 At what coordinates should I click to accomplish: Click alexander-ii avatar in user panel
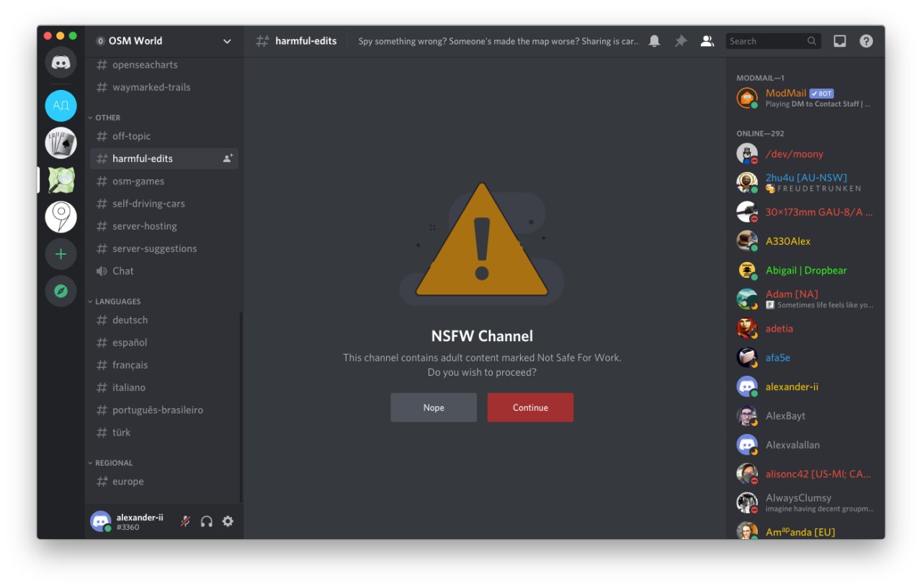coord(101,521)
